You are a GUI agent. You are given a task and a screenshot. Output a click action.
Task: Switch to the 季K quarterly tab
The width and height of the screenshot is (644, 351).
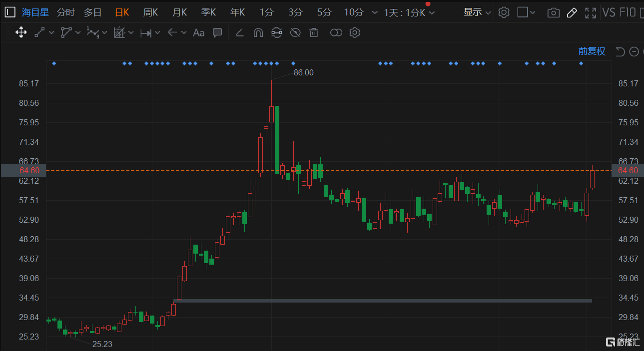tap(208, 12)
